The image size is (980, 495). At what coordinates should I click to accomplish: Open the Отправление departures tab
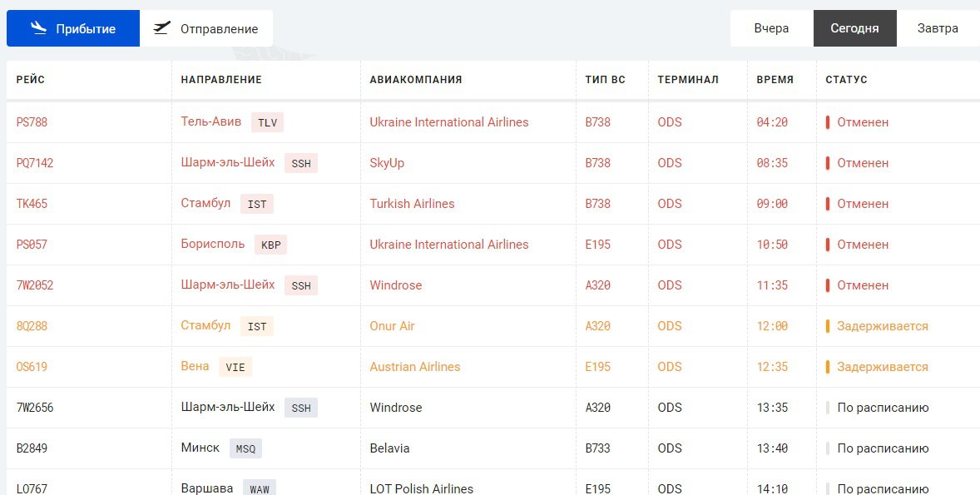click(206, 28)
